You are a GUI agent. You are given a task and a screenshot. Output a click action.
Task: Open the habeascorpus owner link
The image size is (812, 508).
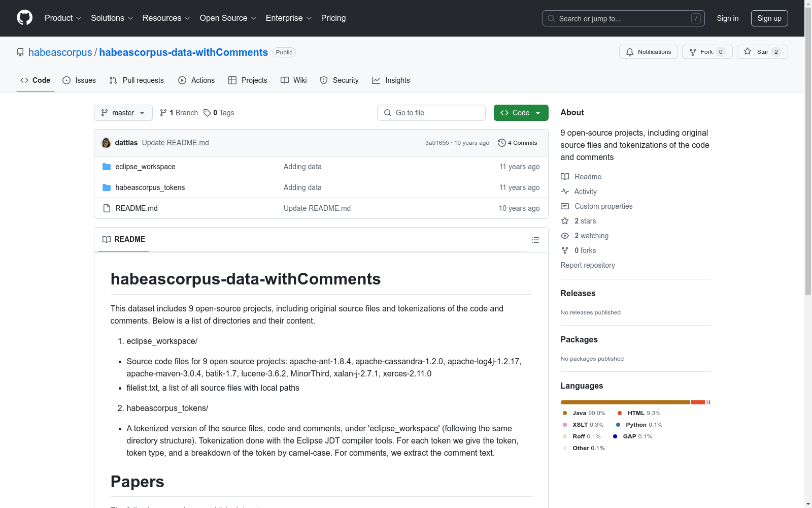tap(60, 52)
